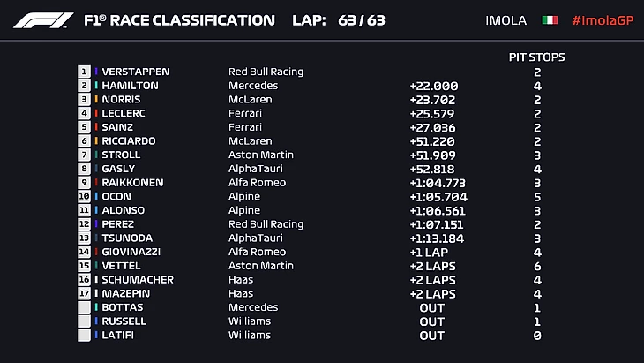Click position 10 number box
The height and width of the screenshot is (363, 644).
click(85, 196)
